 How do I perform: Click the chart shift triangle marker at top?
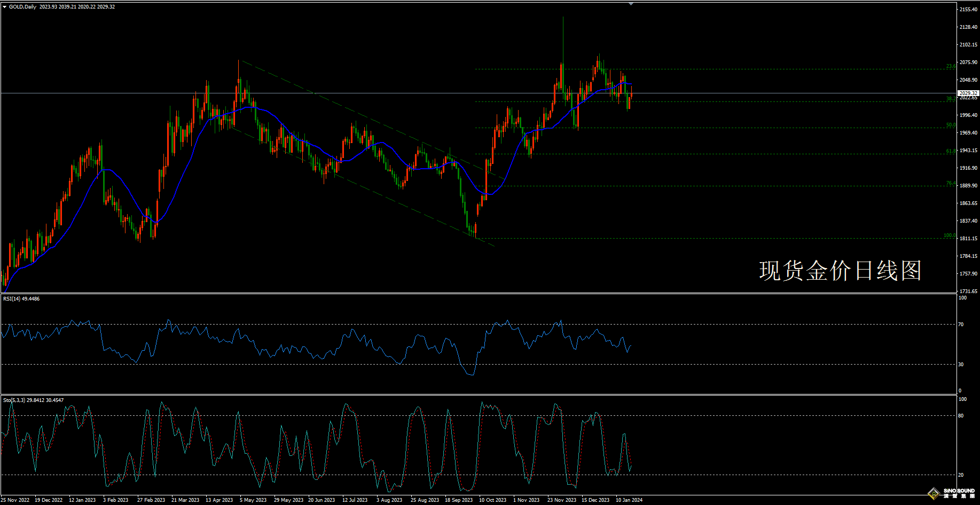click(x=631, y=4)
